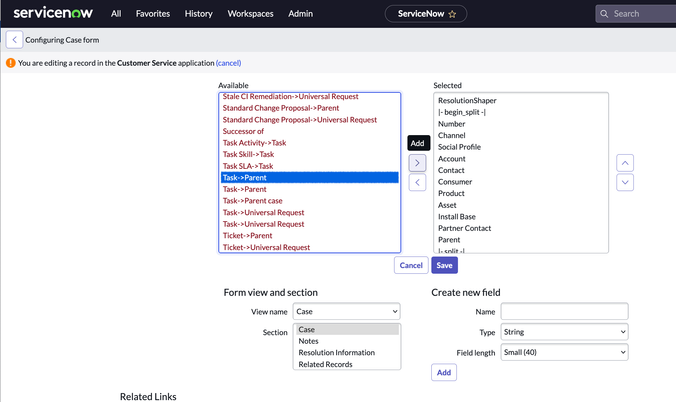Screen dimensions: 676x402
Task: Select the highlighted Task->Parent row
Action: click(310, 178)
